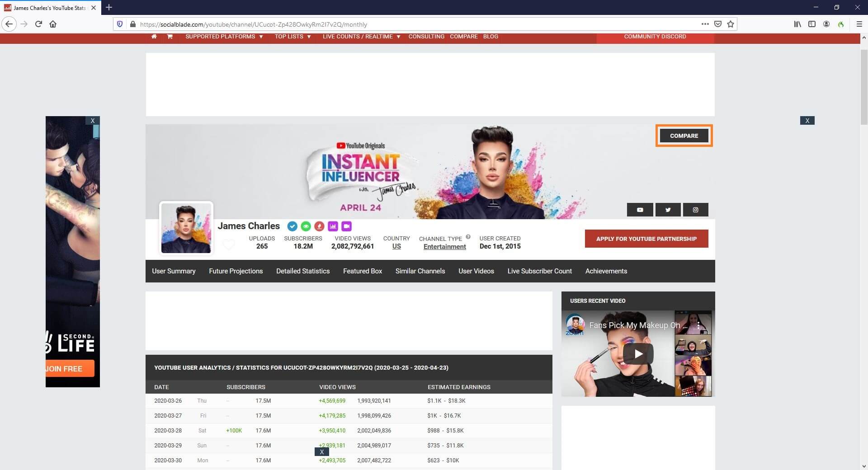The image size is (868, 470).
Task: Click the channel type help question mark
Action: (468, 237)
